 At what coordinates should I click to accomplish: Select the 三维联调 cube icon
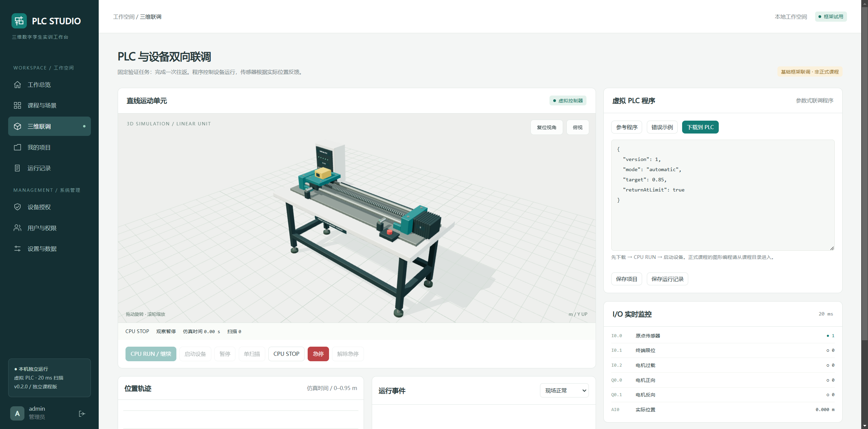point(18,126)
